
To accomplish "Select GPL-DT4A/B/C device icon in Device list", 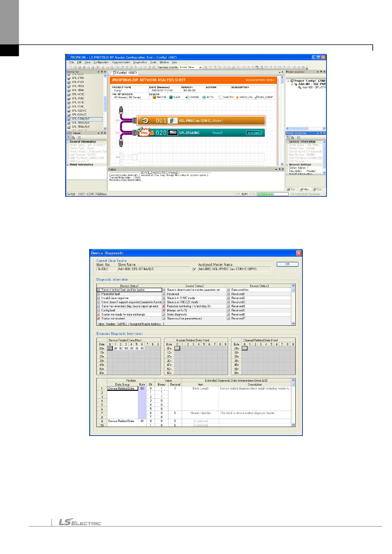I will (x=69, y=119).
